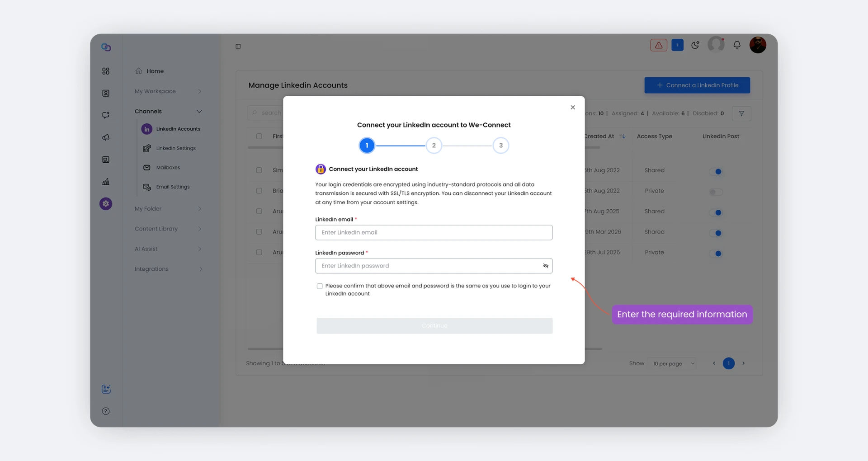The image size is (868, 461).
Task: Expand My Workspace menu
Action: coord(168,91)
